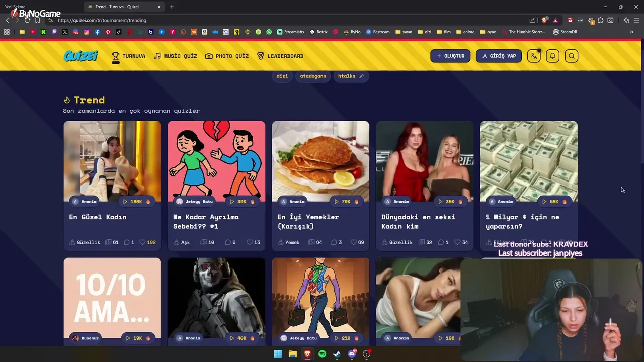Screen dimensions: 644x362
Task: Click the Gmail extension icon
Action: tap(570, 20)
